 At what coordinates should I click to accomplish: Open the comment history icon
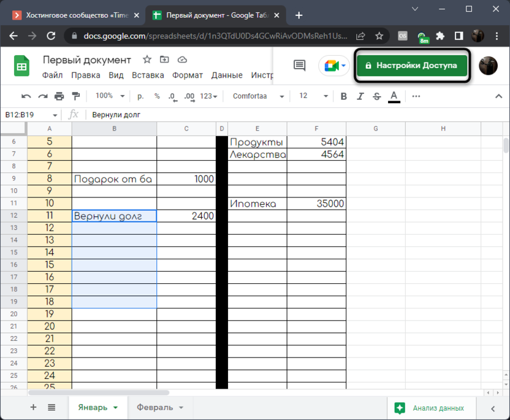point(299,66)
